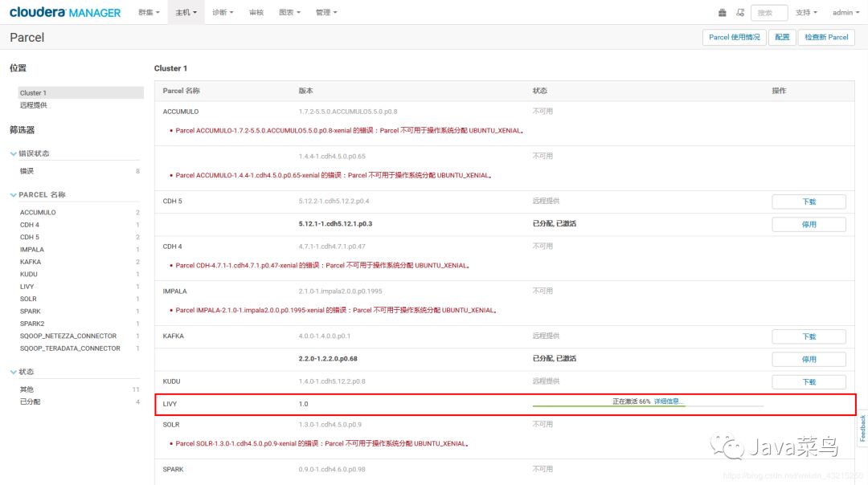Select CDH 5 version 5.12.1-1.cdh5.12.1.p0.3 text
The width and height of the screenshot is (868, 485).
point(335,224)
